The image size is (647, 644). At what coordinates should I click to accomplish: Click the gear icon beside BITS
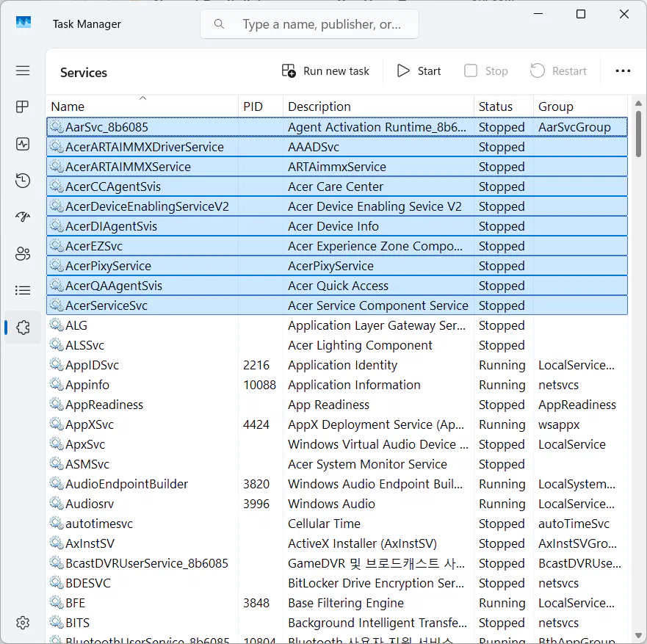tap(57, 622)
